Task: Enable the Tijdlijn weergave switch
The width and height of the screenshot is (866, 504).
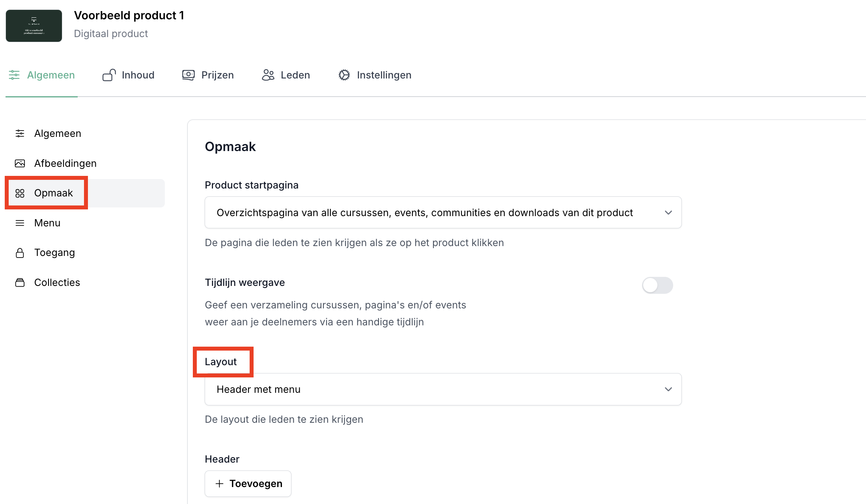Action: pos(657,285)
